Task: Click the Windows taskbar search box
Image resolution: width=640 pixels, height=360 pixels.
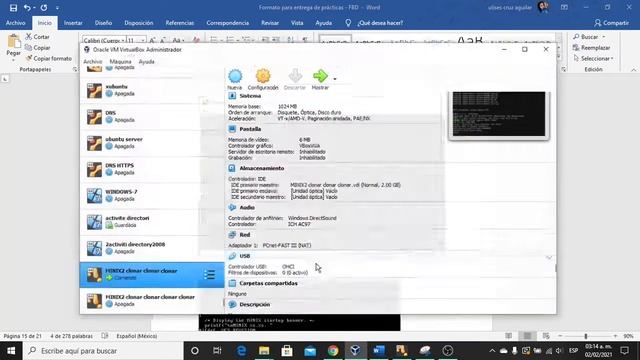Action: pyautogui.click(x=103, y=351)
